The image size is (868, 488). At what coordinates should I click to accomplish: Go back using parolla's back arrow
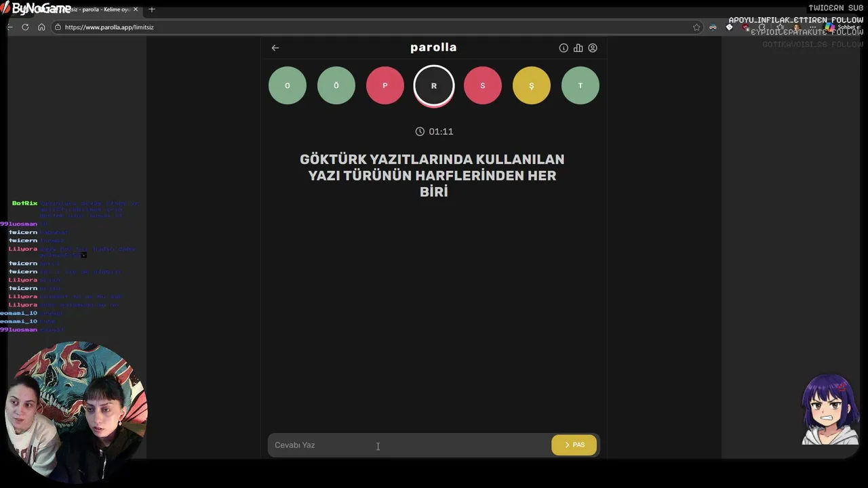275,47
